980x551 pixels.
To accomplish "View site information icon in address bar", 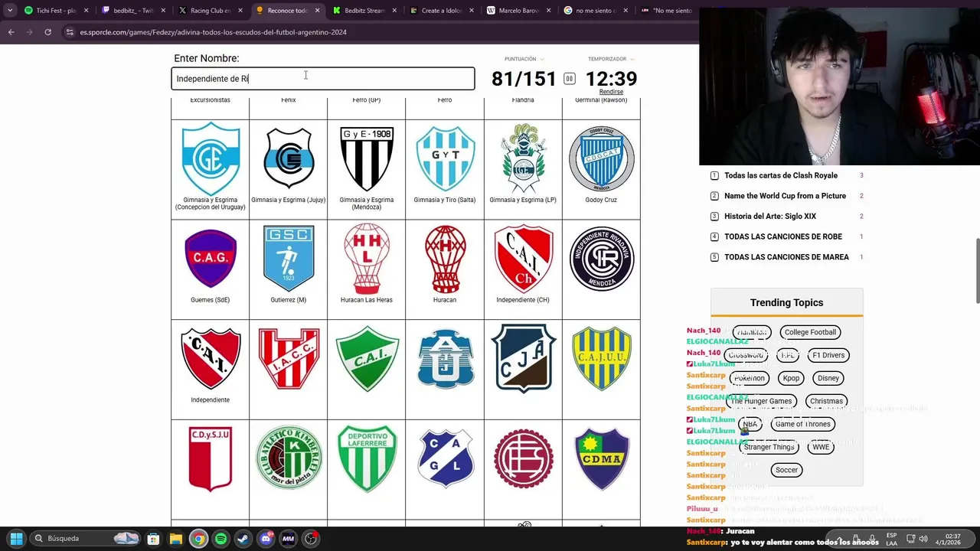I will 70,32.
